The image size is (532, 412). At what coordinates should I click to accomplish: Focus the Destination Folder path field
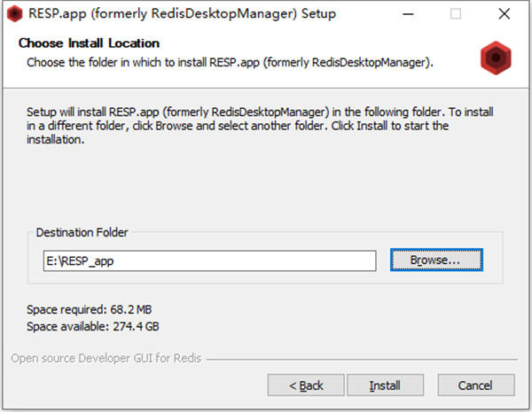[x=209, y=260]
